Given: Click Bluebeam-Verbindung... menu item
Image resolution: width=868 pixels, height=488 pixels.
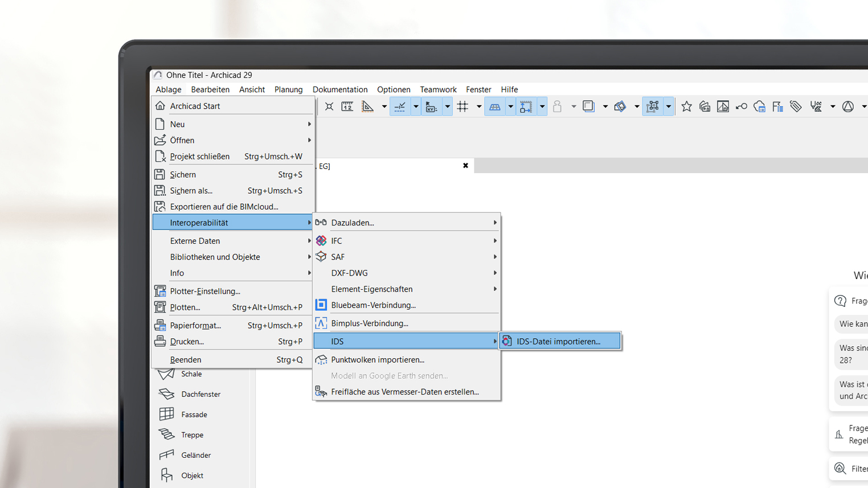Looking at the screenshot, I should [373, 305].
